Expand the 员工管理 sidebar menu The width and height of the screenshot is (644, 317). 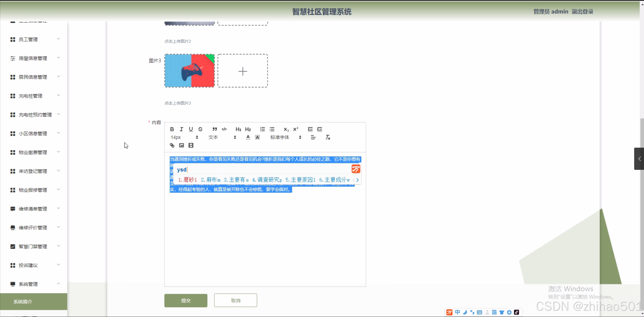pyautogui.click(x=35, y=39)
